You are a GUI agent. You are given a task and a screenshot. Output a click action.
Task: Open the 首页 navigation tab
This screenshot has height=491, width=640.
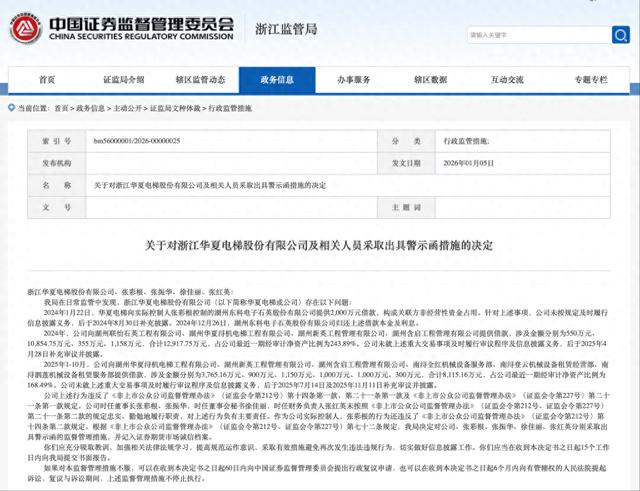[x=47, y=79]
